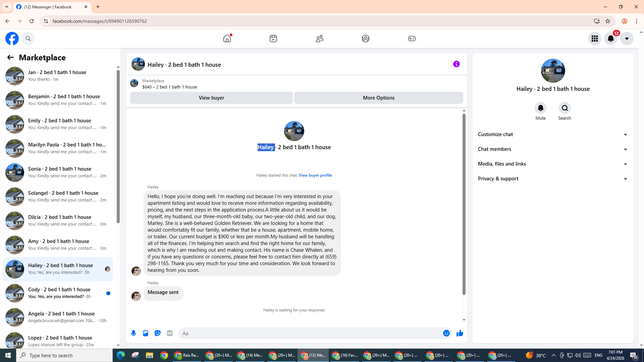
Task: Open Sonia's house conversation
Action: tap(58, 172)
